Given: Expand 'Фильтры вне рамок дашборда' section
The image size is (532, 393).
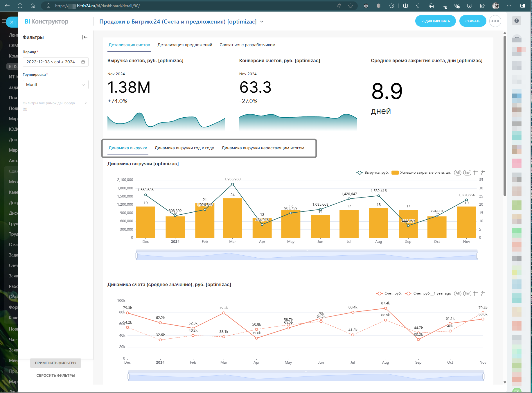Looking at the screenshot, I should coord(86,103).
